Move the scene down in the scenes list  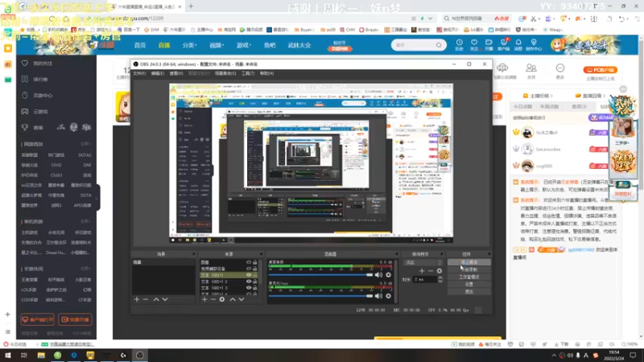coord(165,299)
